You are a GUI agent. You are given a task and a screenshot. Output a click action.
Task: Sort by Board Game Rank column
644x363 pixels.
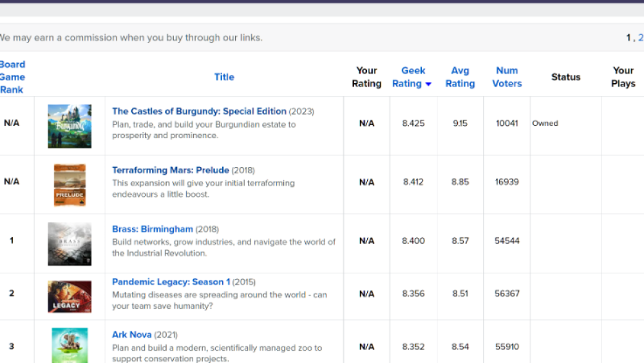pos(12,77)
